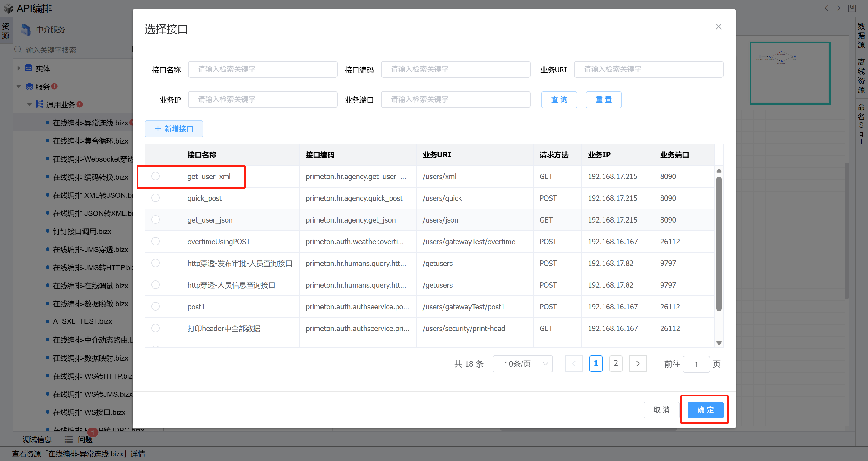Click the 问题 list icon in bottom bar
Screen dimensions: 868x461
68,439
